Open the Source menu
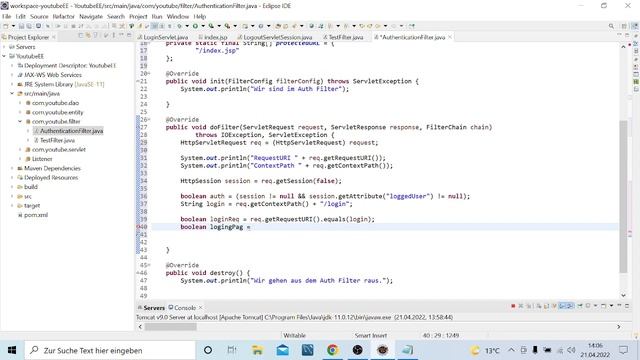Image resolution: width=640 pixels, height=360 pixels. 39,16
